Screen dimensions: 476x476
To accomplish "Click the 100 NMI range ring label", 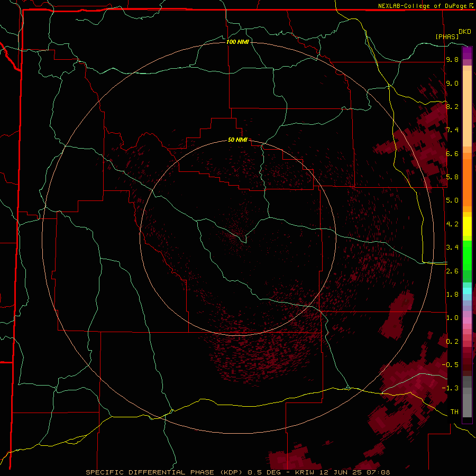I will click(x=237, y=42).
